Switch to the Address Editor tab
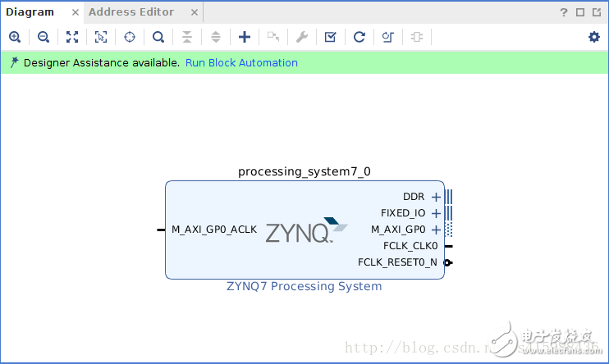Image resolution: width=609 pixels, height=364 pixels. click(x=131, y=12)
